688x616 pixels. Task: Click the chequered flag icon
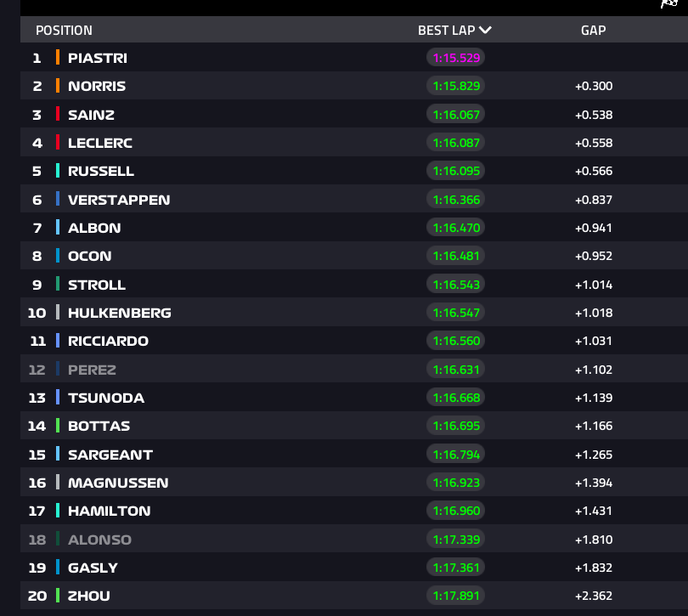[669, 3]
